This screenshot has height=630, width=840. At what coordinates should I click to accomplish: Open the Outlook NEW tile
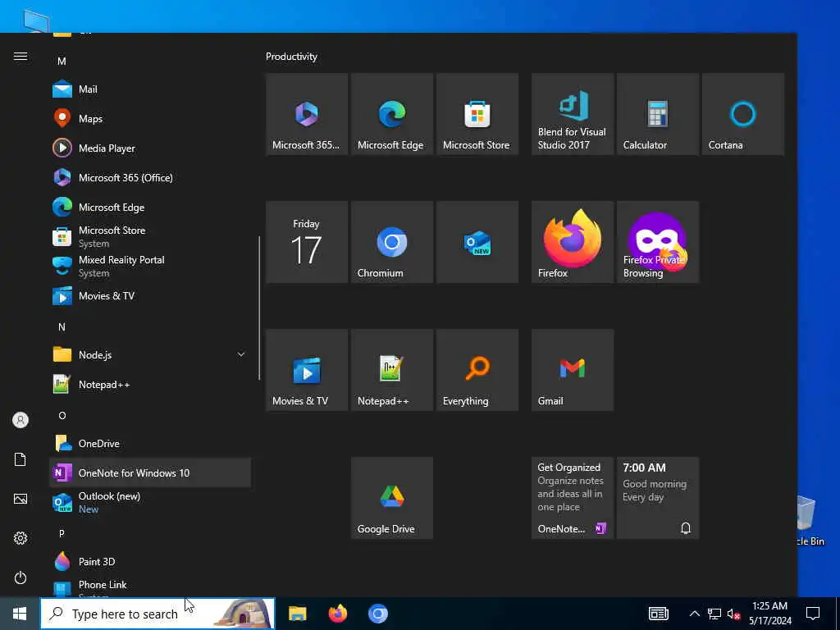[x=477, y=242]
